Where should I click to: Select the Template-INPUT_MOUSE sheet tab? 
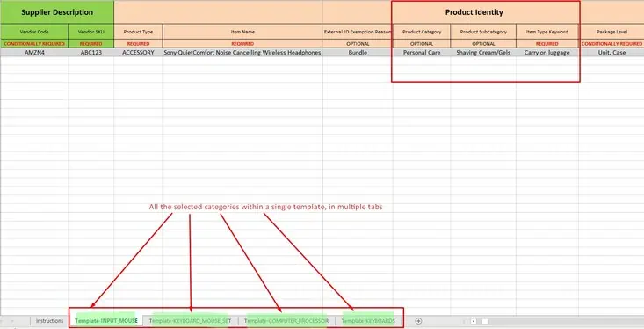click(x=106, y=321)
